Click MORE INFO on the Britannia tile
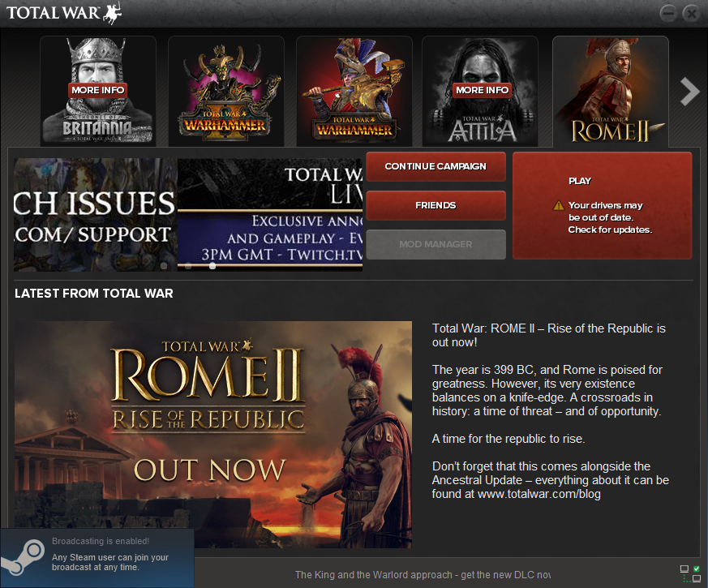 coord(97,90)
